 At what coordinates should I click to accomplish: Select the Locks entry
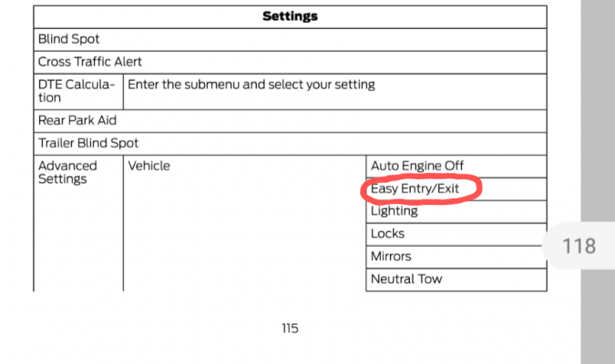(456, 235)
